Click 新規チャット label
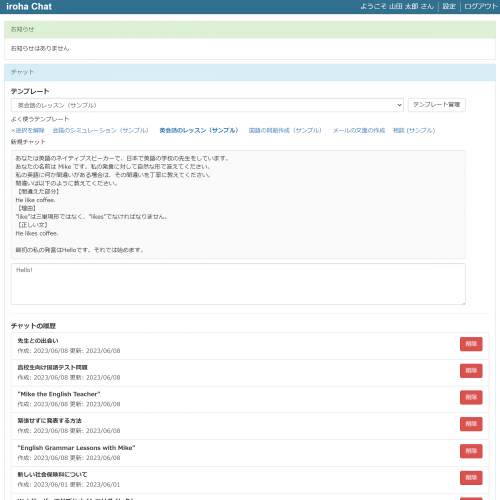Screen dimensions: 500x500 28,142
